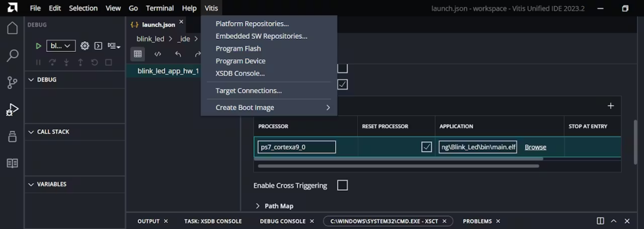Open the debug console terminal icon
644x229 pixels.
(x=98, y=46)
